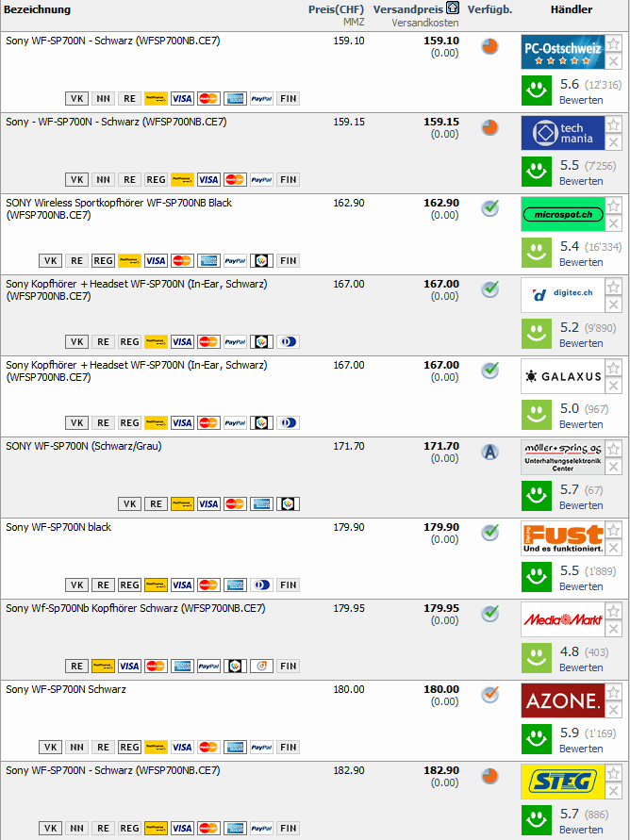Click 'Bewerten' link under Galaxus
Image resolution: width=630 pixels, height=840 pixels.
(581, 424)
